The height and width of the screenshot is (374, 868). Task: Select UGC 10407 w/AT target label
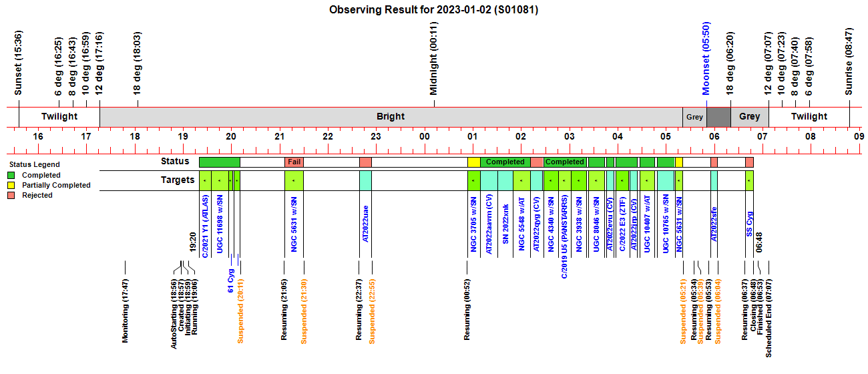(x=647, y=225)
